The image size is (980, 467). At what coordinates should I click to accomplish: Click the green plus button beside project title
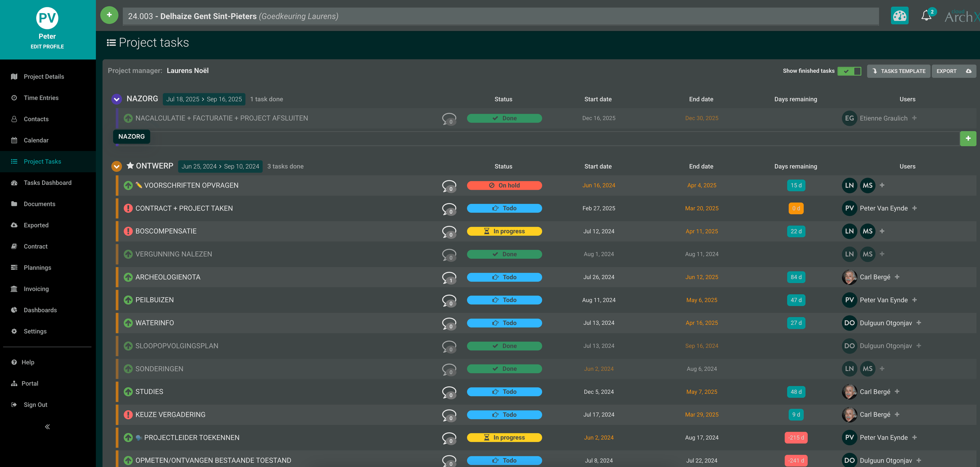click(109, 15)
